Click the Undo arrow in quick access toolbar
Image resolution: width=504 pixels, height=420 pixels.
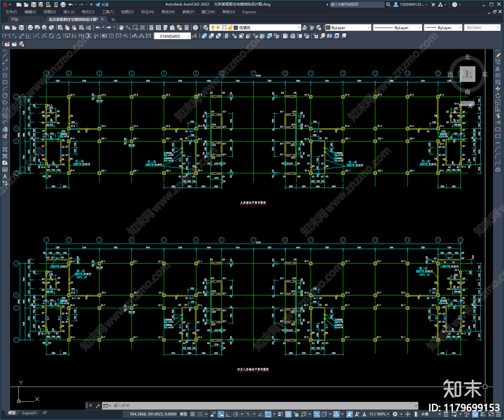(71, 4)
